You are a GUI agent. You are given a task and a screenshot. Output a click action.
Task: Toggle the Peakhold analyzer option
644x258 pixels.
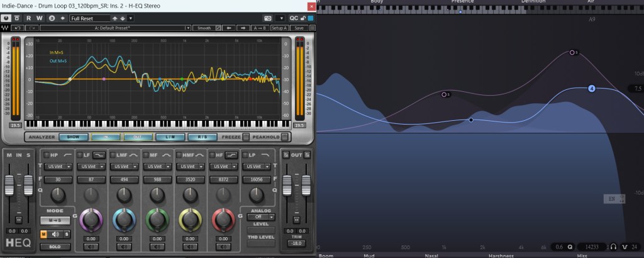[285, 137]
